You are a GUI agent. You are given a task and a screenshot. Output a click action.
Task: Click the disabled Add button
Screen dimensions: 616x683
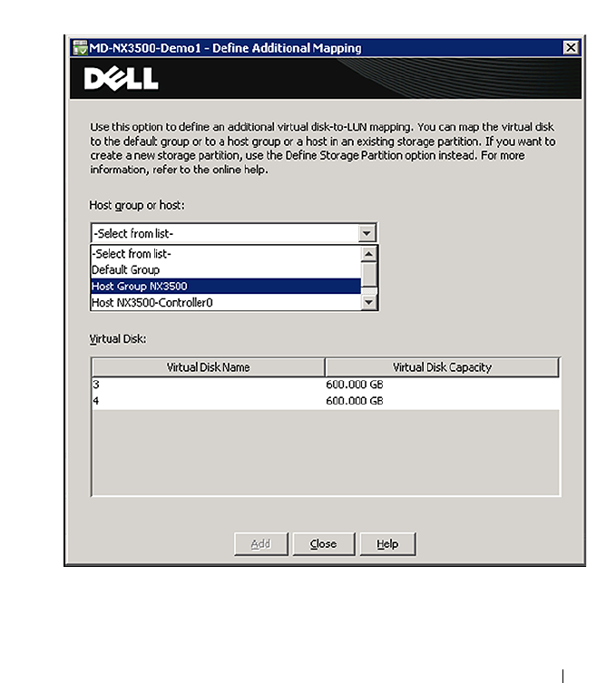[x=261, y=543]
